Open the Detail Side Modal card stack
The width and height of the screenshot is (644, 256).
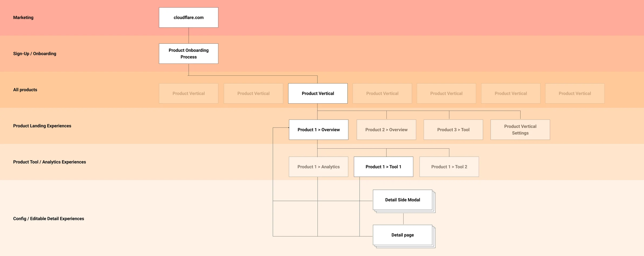click(x=404, y=201)
